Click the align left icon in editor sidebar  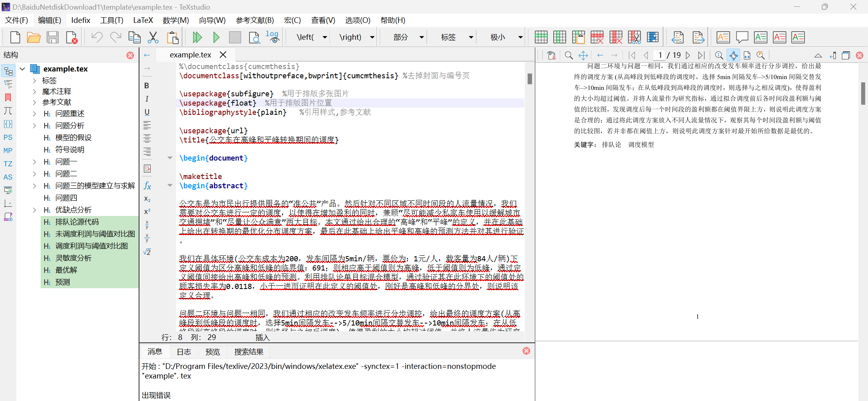point(147,125)
